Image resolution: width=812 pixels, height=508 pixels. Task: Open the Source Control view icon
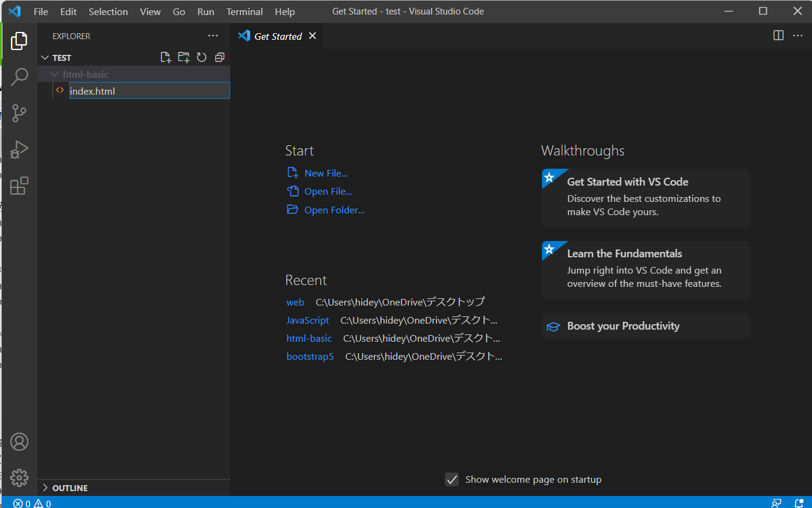pyautogui.click(x=19, y=113)
